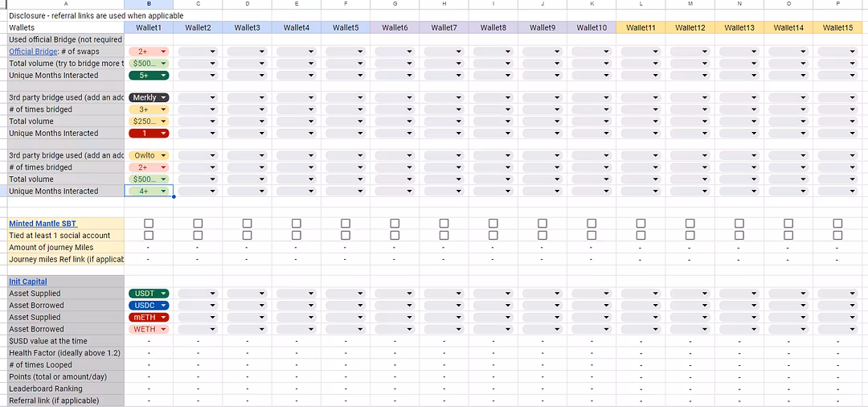Image resolution: width=868 pixels, height=407 pixels.
Task: Check Minted Mantle SBT box for Wallet1
Action: point(149,224)
